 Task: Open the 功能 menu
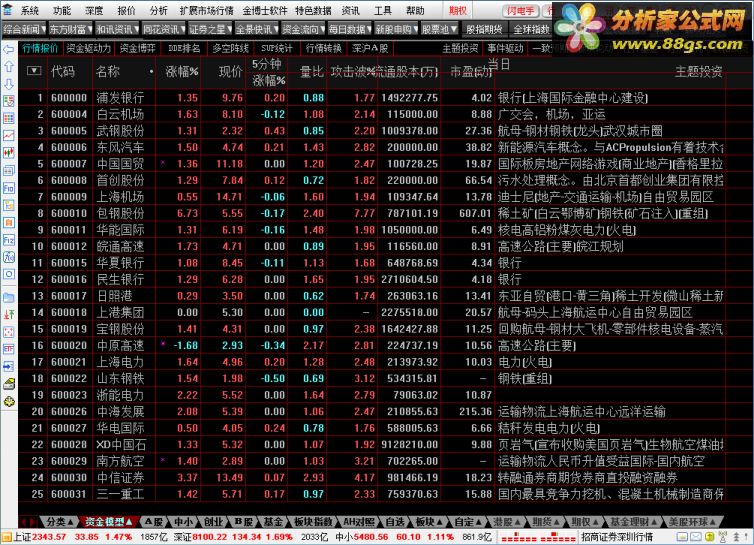[62, 11]
